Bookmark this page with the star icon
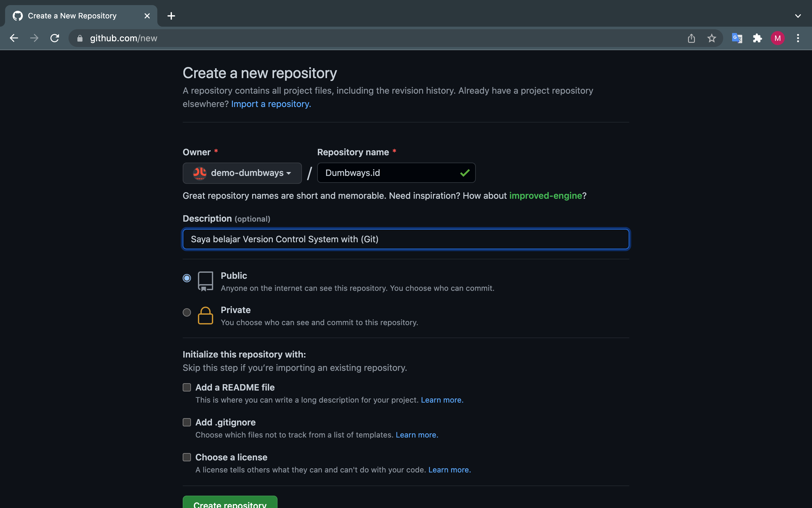Image resolution: width=812 pixels, height=508 pixels. (712, 38)
